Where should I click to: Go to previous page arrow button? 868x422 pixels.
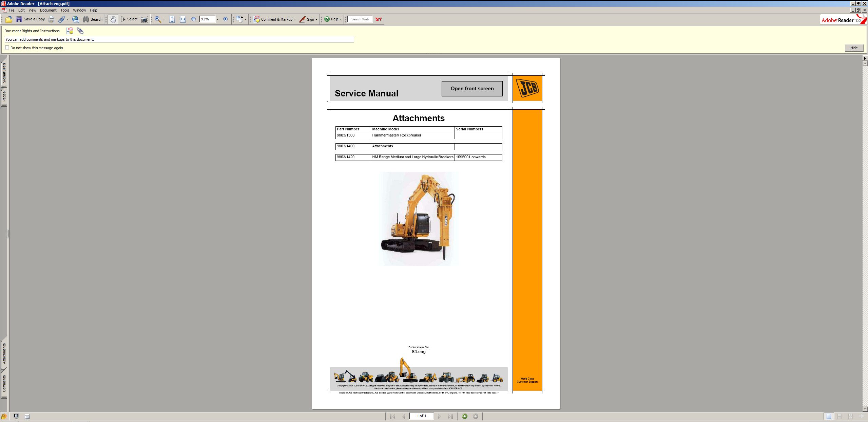[x=403, y=416]
